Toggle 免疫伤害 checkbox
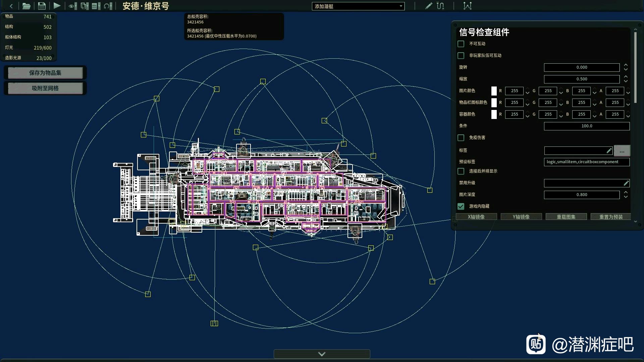This screenshot has height=362, width=644. pos(461,138)
